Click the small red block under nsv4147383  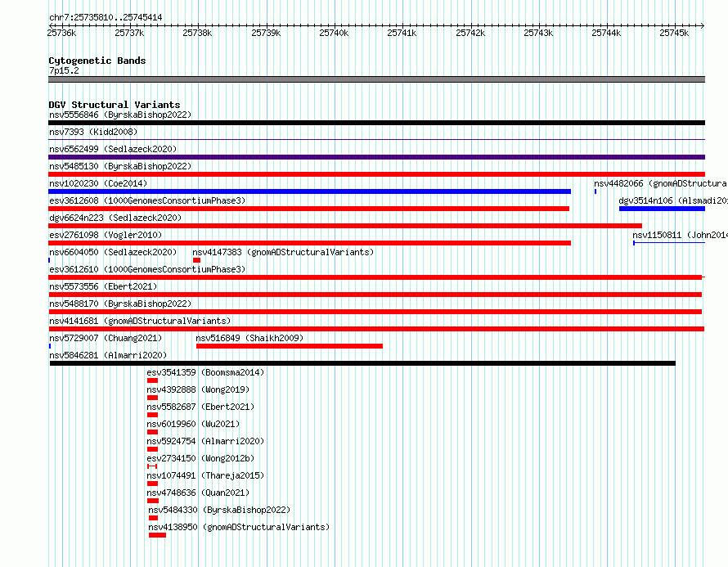197,260
